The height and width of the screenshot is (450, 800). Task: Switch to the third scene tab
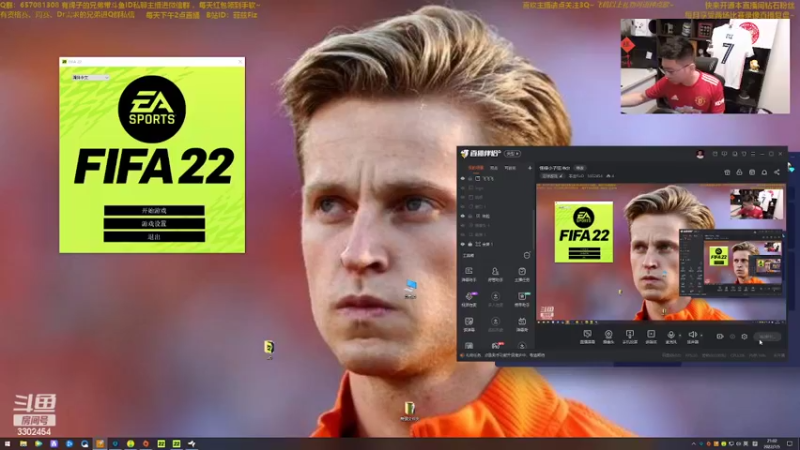[x=510, y=168]
